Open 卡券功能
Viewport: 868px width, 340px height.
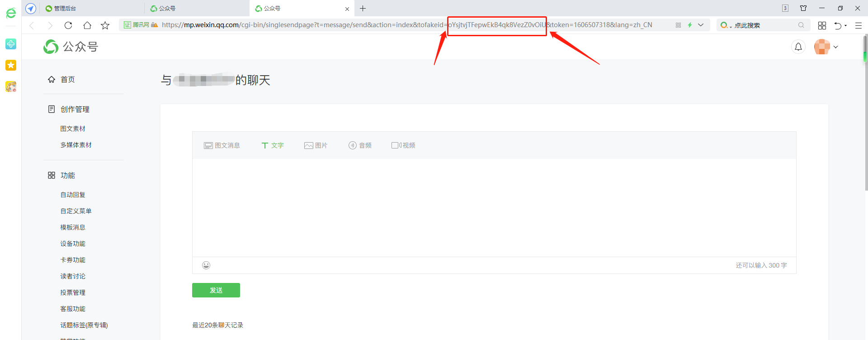(x=73, y=260)
